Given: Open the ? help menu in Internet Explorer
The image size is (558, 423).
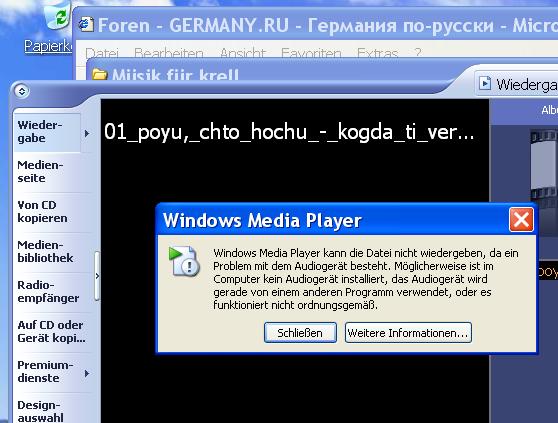Looking at the screenshot, I should (x=418, y=53).
